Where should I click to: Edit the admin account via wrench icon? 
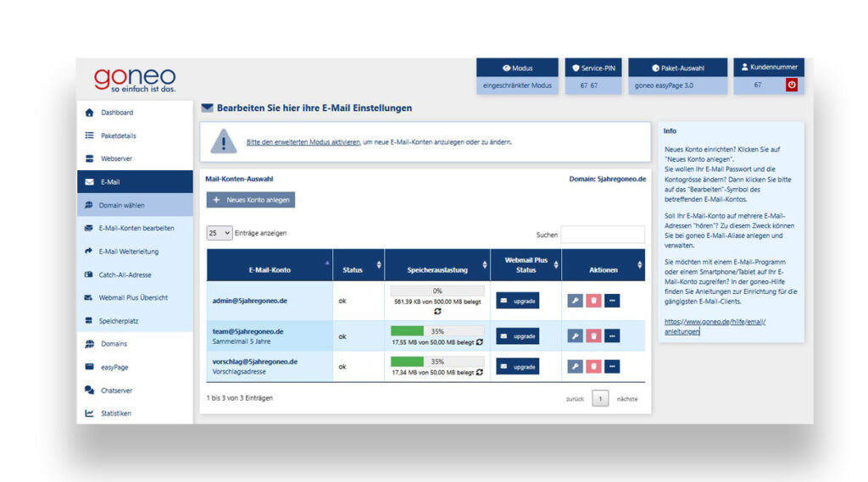tap(576, 301)
